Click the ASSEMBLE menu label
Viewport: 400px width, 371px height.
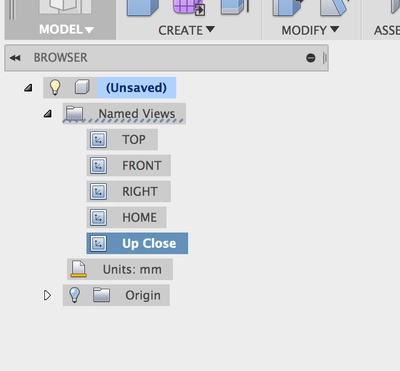coord(387,30)
